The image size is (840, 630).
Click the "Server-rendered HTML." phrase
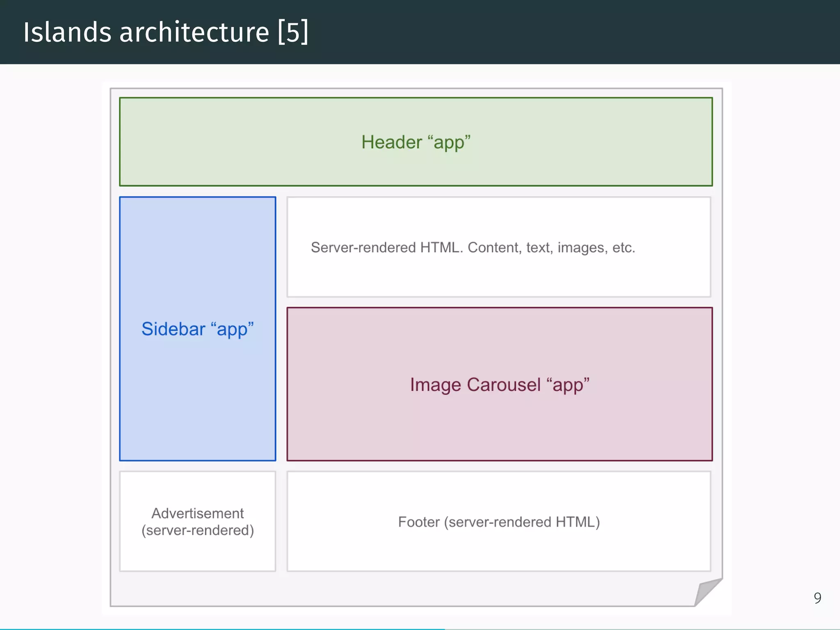pyautogui.click(x=386, y=248)
